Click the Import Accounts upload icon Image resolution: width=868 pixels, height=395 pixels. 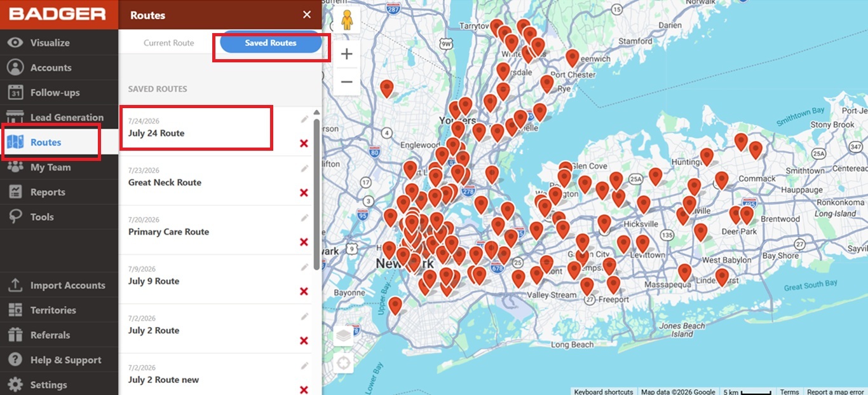pyautogui.click(x=15, y=285)
